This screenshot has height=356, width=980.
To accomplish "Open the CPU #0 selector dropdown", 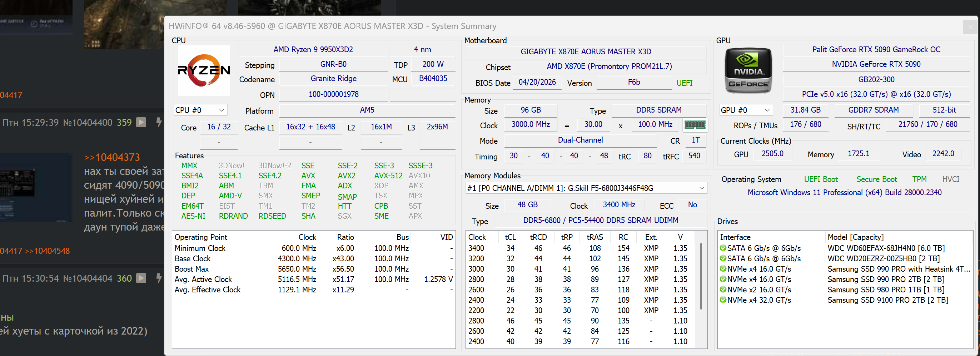I will point(200,110).
